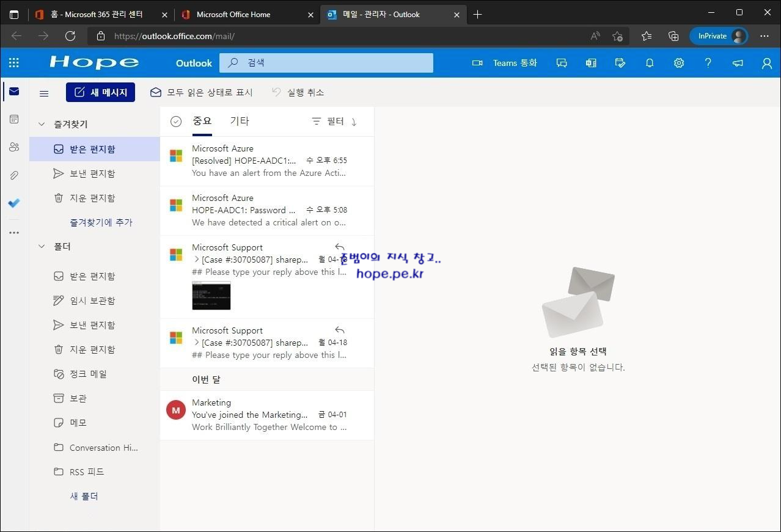Open the My Day calendar header icon

click(x=620, y=63)
